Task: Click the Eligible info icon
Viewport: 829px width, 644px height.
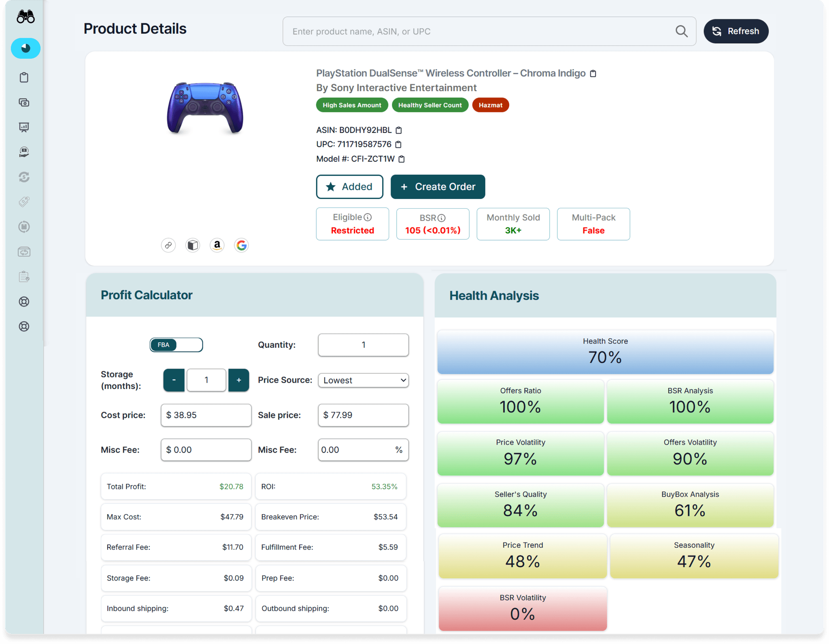Action: click(368, 218)
